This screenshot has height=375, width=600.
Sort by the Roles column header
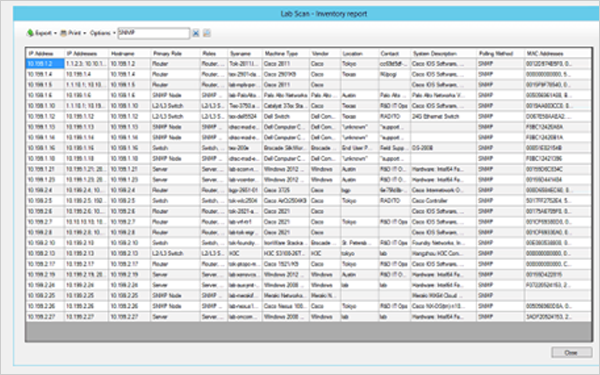pyautogui.click(x=214, y=54)
